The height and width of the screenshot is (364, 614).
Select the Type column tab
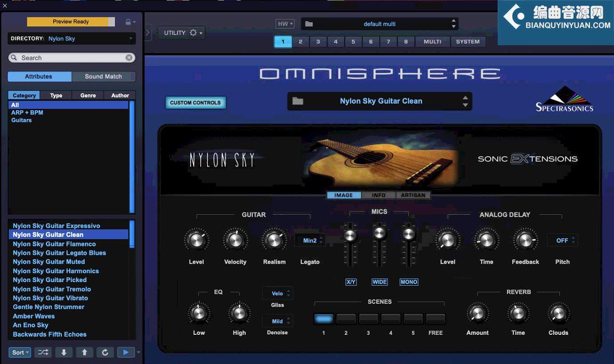56,95
